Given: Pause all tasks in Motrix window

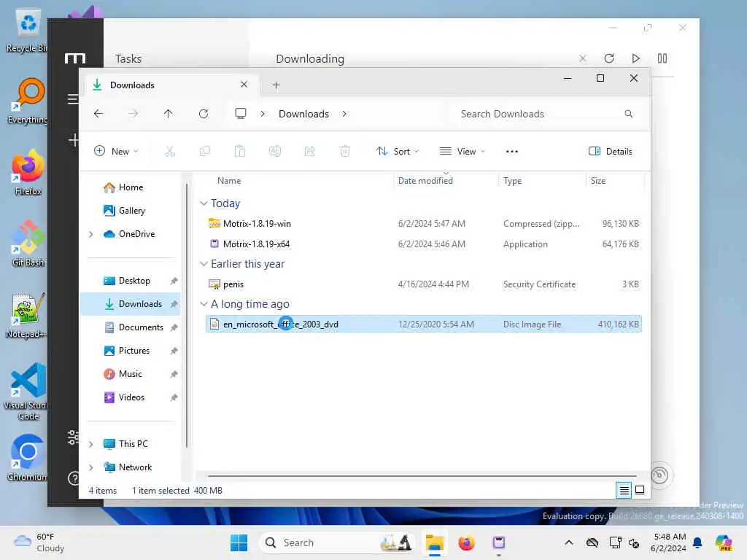Looking at the screenshot, I should point(662,58).
